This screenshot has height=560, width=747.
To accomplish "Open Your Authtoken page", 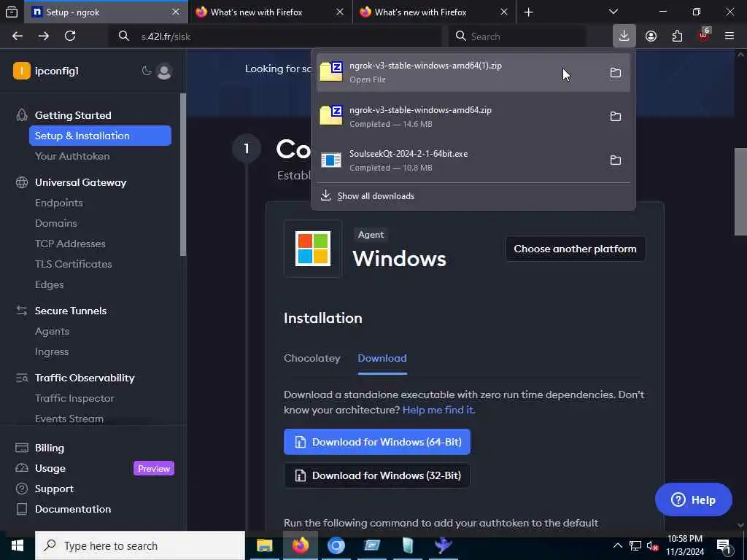I will (x=72, y=156).
